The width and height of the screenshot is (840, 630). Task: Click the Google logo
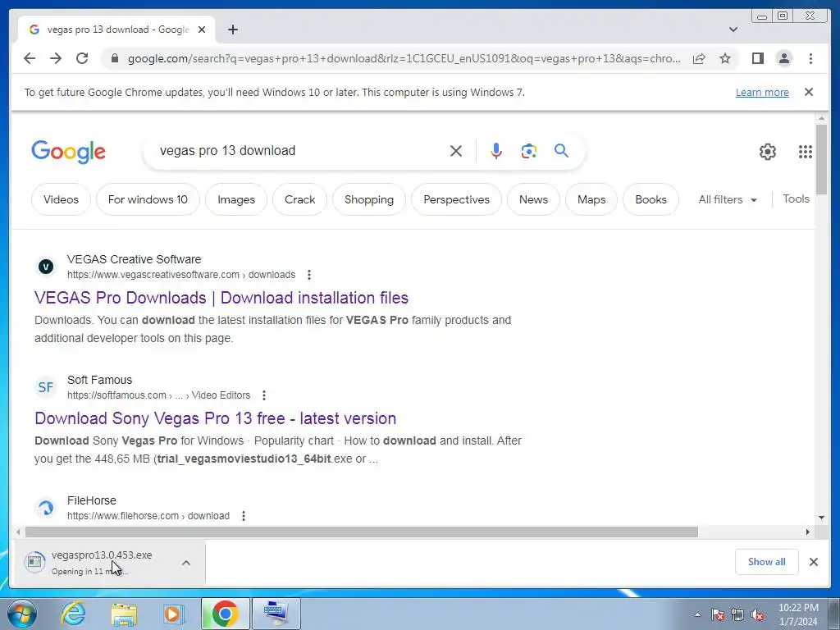click(x=69, y=152)
